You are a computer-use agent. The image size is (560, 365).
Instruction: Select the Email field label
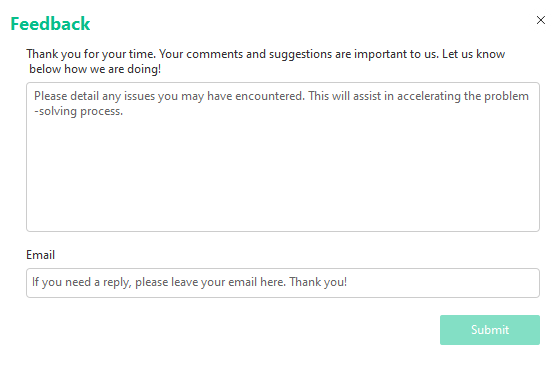coord(40,255)
